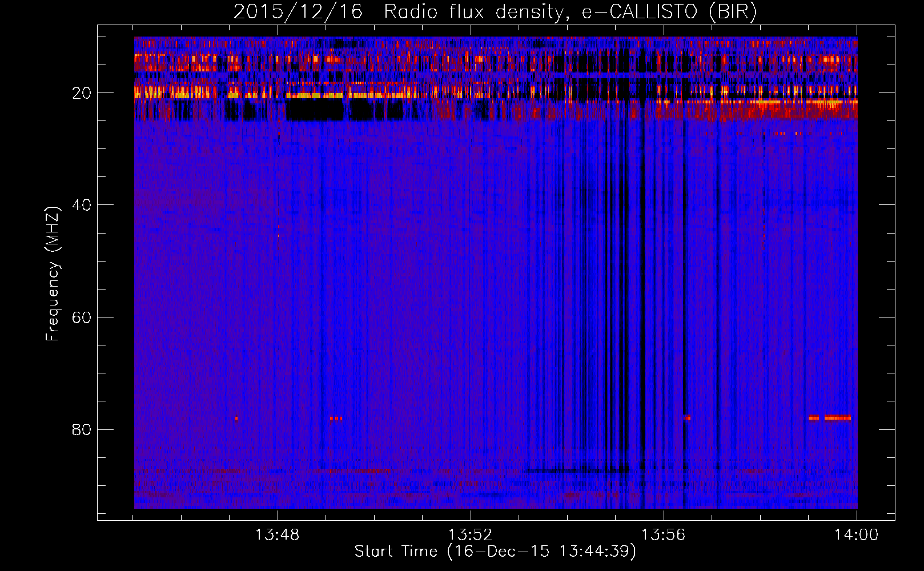This screenshot has height=571, width=924.
Task: Click the "60" frequency tick label
Action: coord(82,317)
